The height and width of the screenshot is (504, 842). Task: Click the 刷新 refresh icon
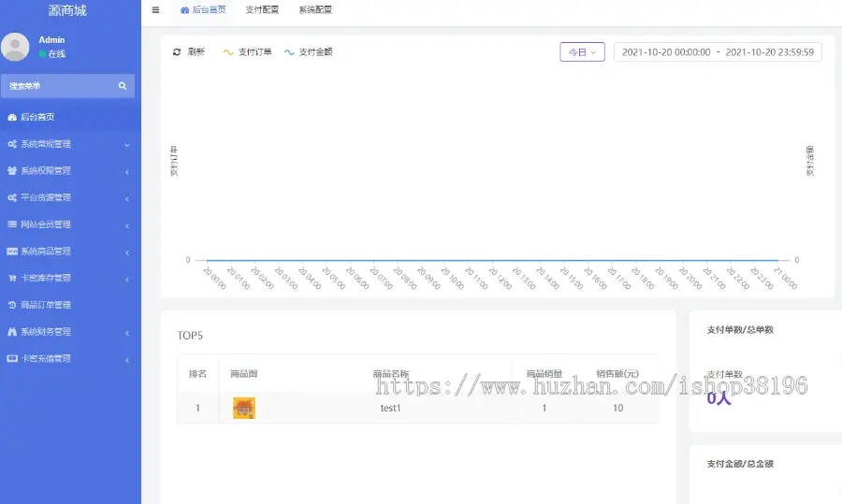tap(177, 52)
